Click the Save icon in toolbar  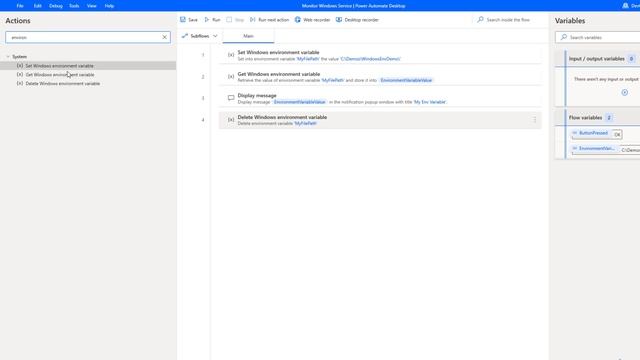(183, 20)
